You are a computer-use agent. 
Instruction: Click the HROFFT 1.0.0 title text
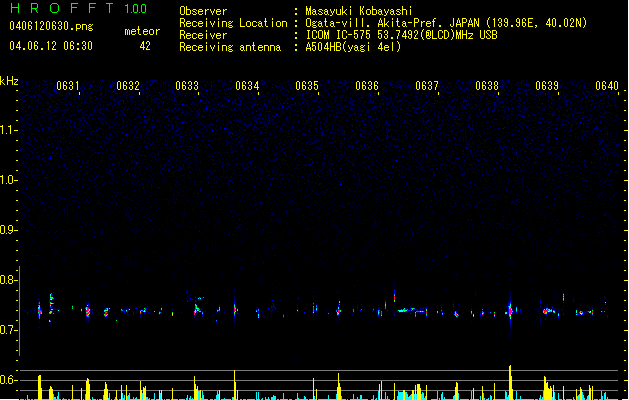(x=78, y=8)
